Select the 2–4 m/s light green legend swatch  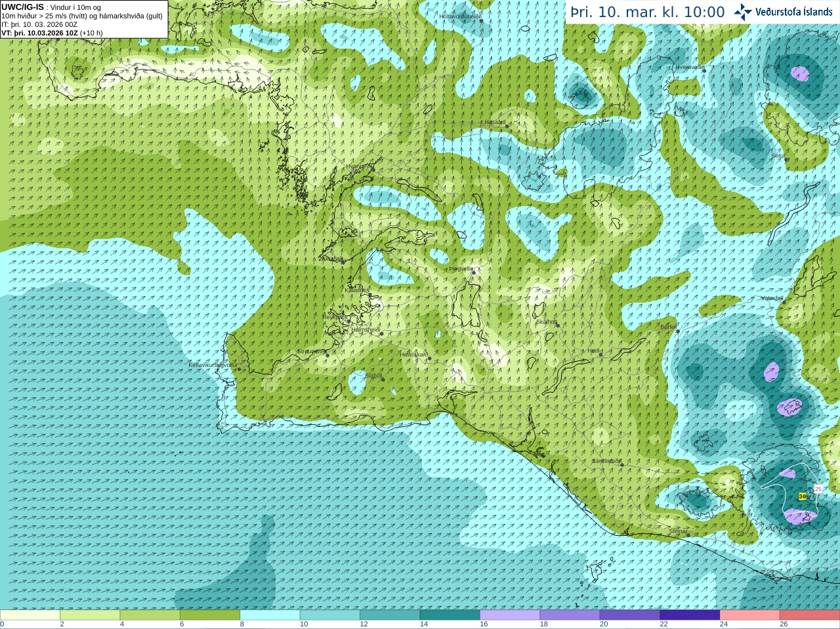(x=90, y=615)
